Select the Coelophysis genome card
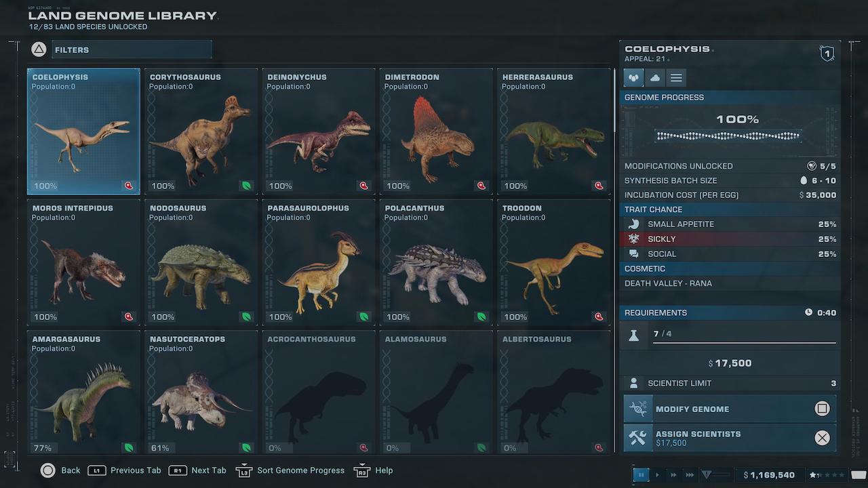 83,131
